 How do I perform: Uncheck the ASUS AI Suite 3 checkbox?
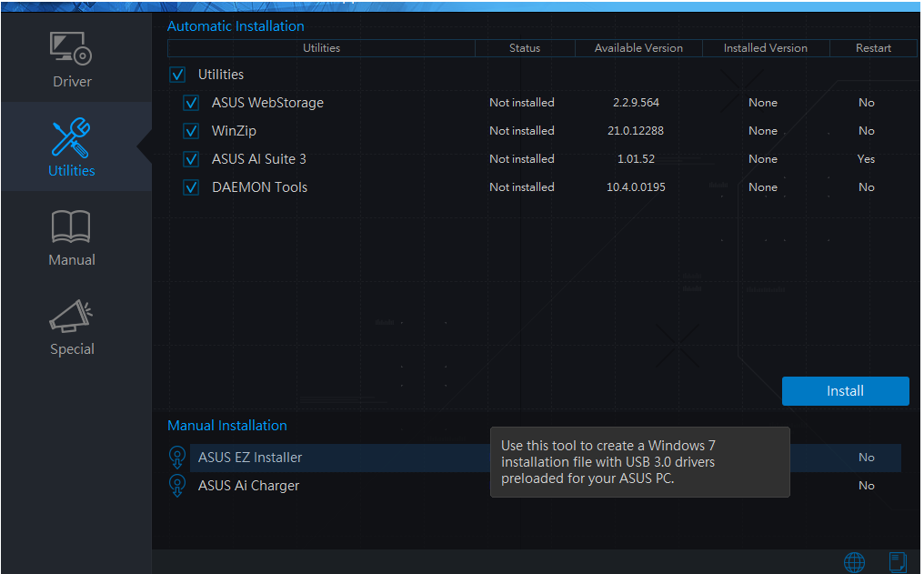coord(191,159)
